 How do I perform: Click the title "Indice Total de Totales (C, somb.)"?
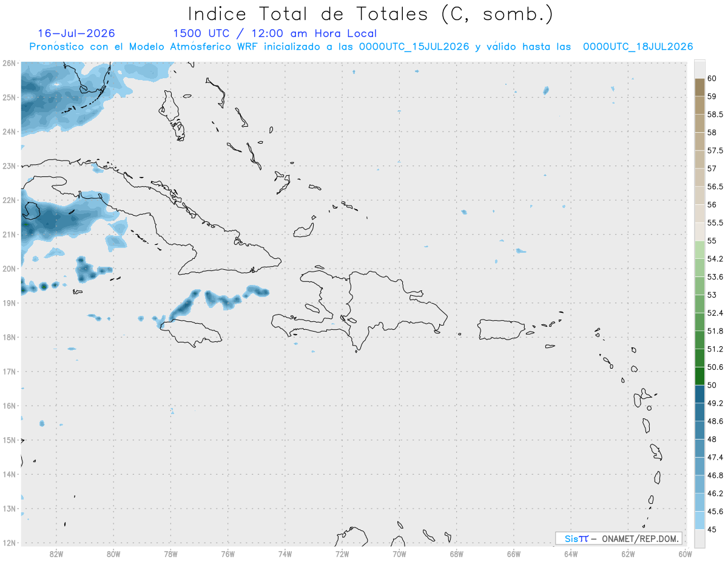[370, 14]
